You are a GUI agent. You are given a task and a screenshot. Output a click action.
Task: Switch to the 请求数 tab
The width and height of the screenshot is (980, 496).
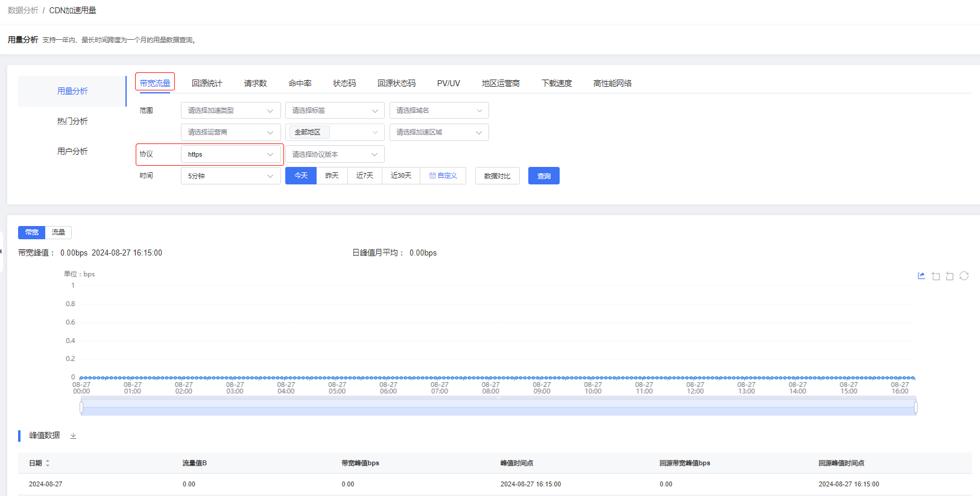(255, 83)
